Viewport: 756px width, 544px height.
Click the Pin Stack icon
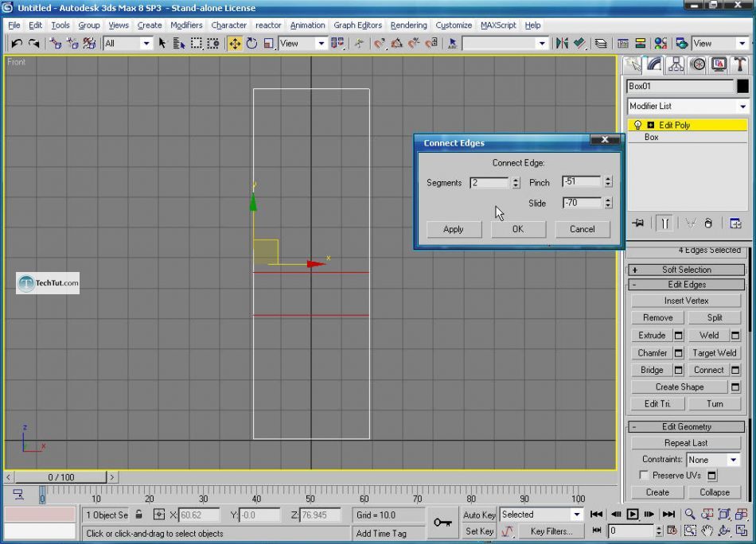638,223
